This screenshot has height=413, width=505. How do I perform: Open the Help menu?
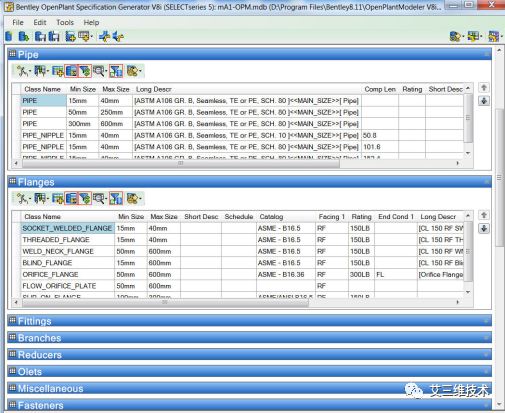(x=91, y=22)
